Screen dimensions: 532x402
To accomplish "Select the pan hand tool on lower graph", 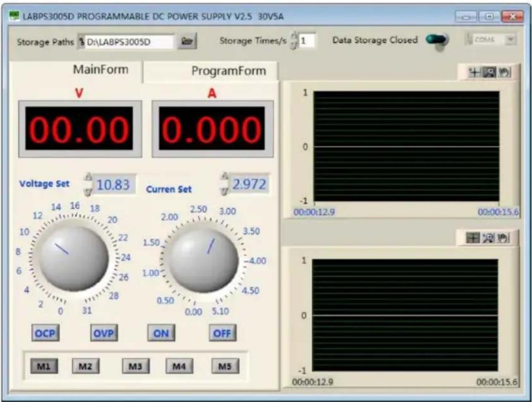I will pos(503,238).
